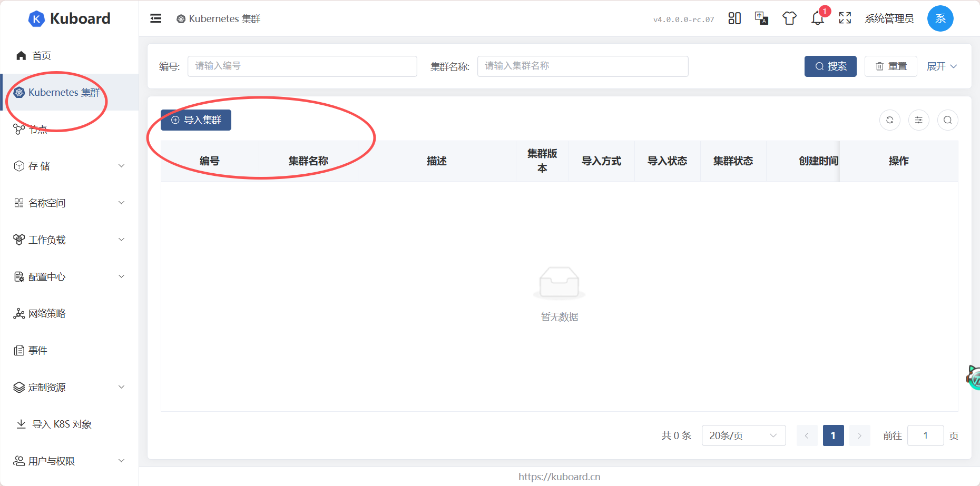Click the 重置 reset button
The height and width of the screenshot is (486, 980).
(x=891, y=66)
